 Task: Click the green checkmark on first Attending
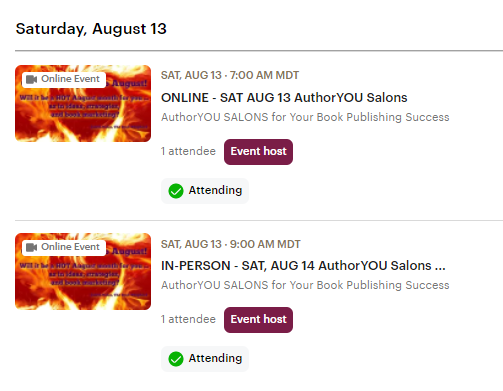click(176, 191)
